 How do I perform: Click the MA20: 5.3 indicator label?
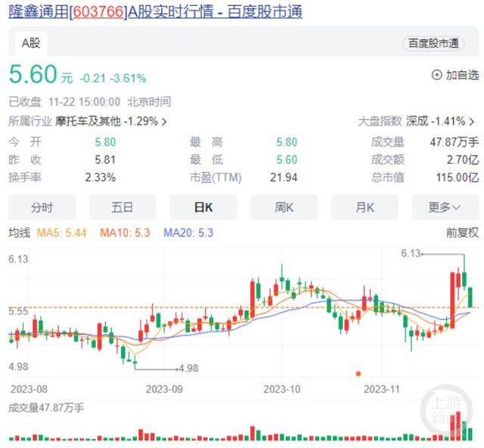click(x=188, y=233)
